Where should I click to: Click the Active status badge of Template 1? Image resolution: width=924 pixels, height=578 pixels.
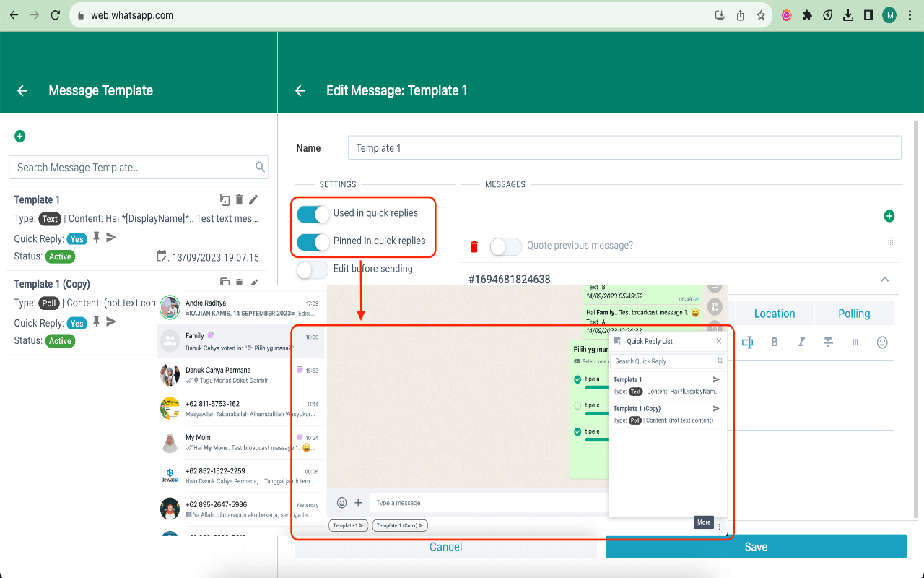pyautogui.click(x=61, y=256)
